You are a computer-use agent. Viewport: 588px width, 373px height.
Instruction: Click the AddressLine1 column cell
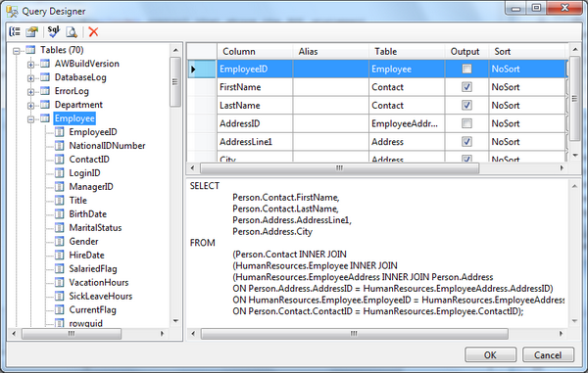pyautogui.click(x=255, y=142)
